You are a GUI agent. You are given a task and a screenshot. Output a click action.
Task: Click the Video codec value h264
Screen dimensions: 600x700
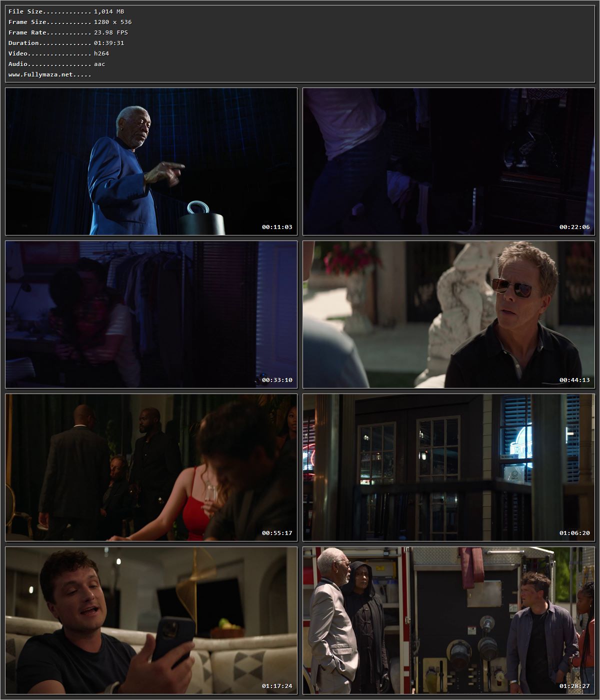101,53
